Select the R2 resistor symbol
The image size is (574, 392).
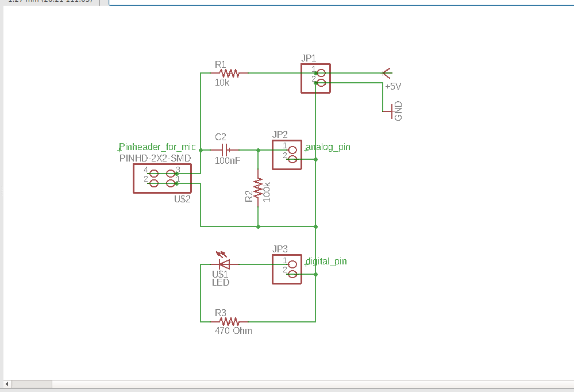click(x=258, y=188)
